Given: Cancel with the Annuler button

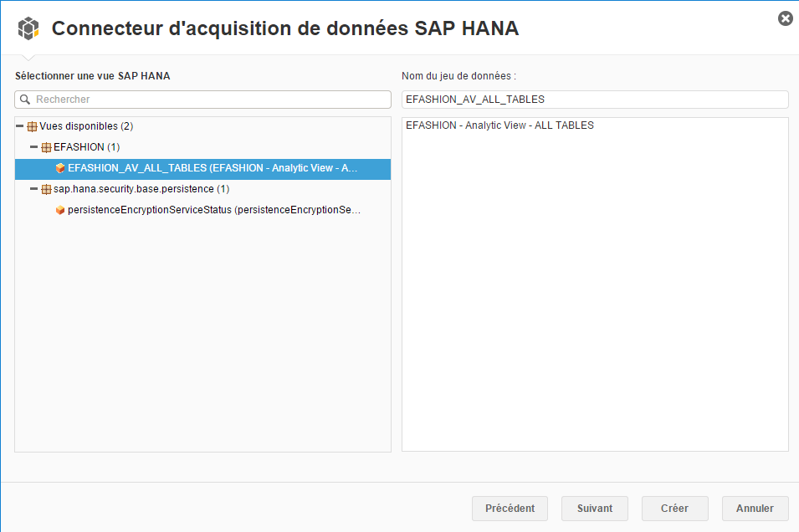Looking at the screenshot, I should coord(755,509).
